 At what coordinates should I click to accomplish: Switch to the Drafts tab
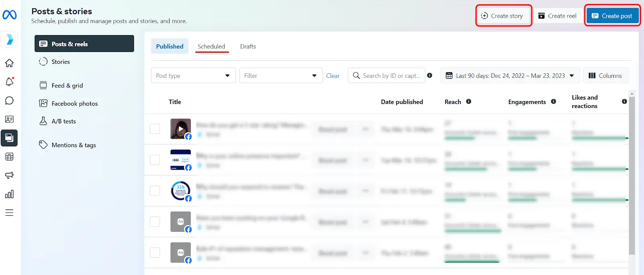pos(248,46)
